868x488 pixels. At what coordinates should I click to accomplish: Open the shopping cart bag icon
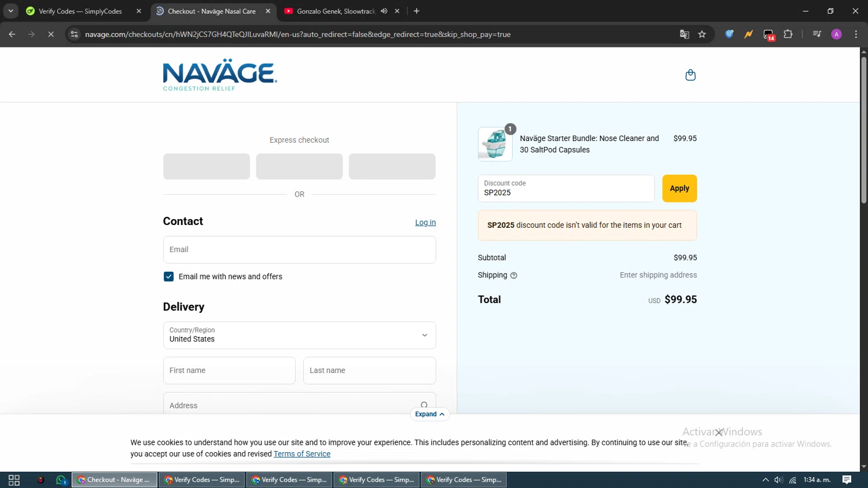coord(690,75)
